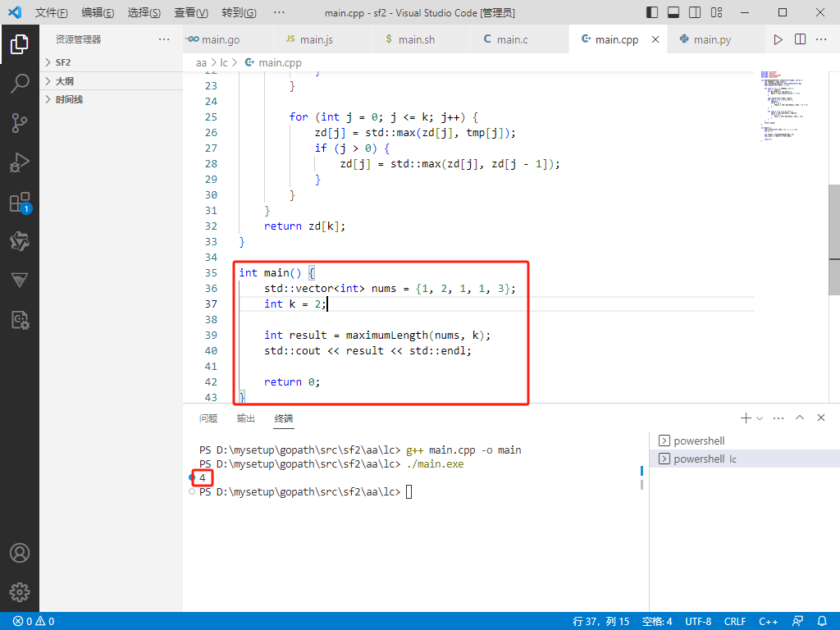Toggle bottom panel layout icon
Image resolution: width=840 pixels, height=630 pixels.
click(x=673, y=12)
